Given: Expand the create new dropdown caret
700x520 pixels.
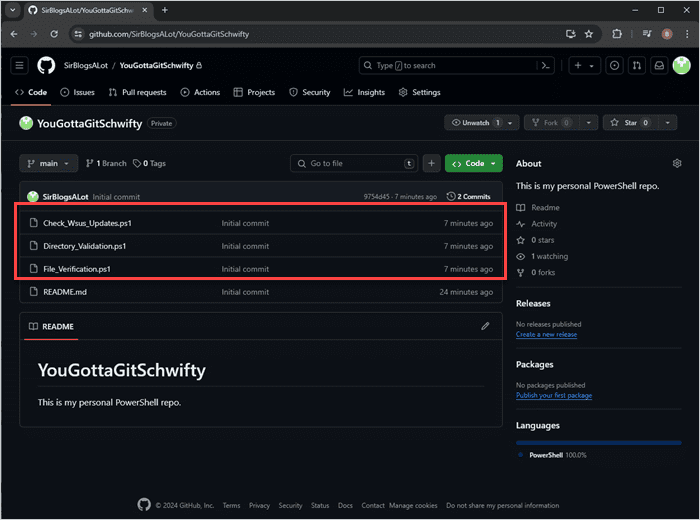Looking at the screenshot, I should coord(592,66).
